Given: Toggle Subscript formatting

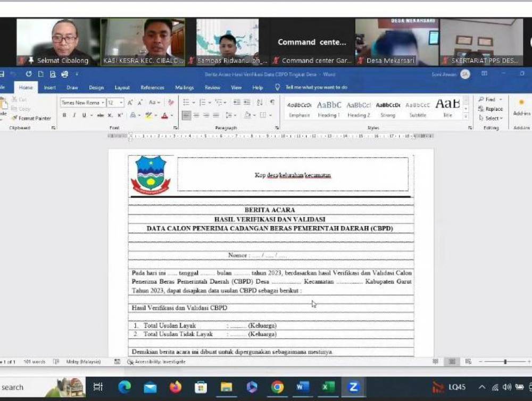Looking at the screenshot, I should [x=110, y=115].
